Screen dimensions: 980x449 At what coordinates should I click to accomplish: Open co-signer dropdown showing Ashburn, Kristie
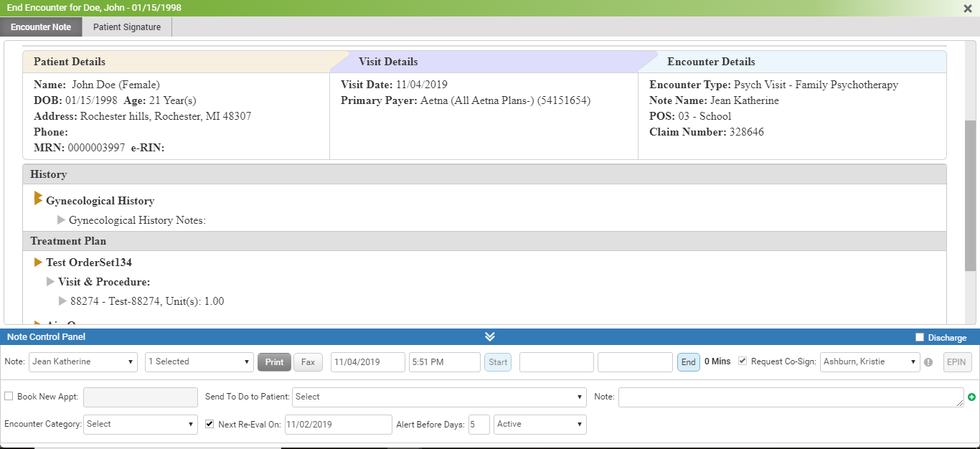[870, 362]
